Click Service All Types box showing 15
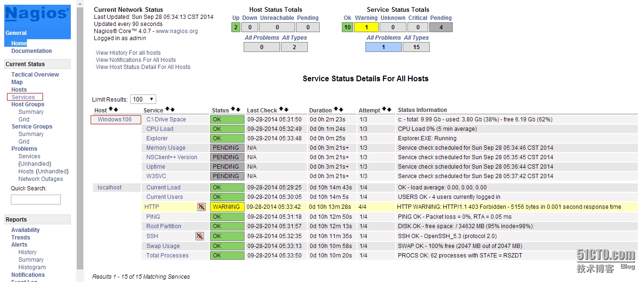This screenshot has height=282, width=644. 416,47
